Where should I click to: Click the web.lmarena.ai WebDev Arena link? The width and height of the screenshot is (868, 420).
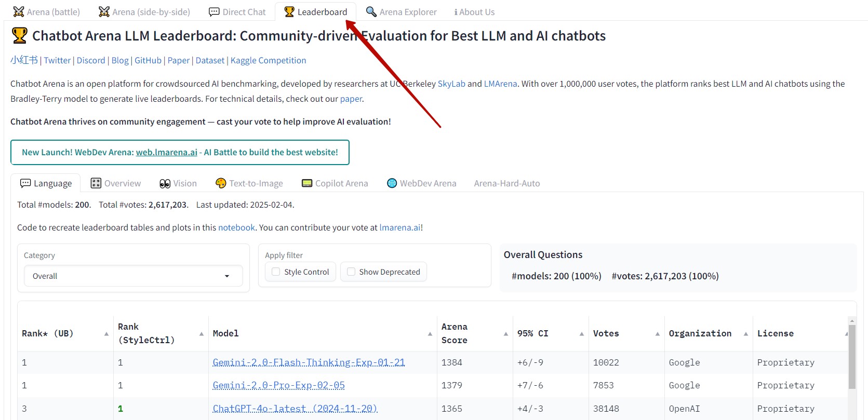[166, 152]
